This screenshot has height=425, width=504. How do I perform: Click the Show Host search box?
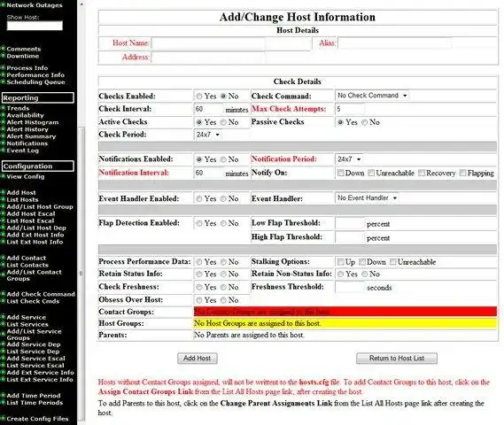(x=35, y=26)
